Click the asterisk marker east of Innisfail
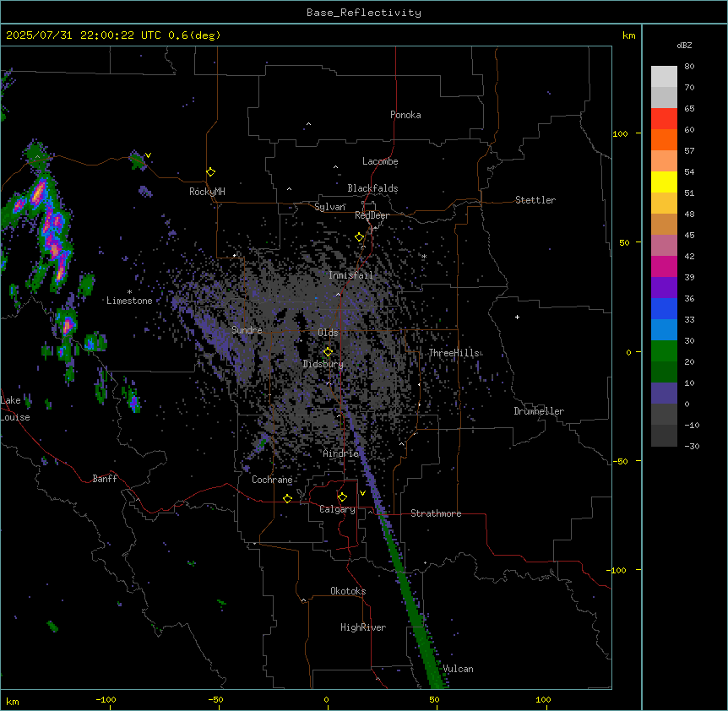Viewport: 728px width, 711px height. 424,256
